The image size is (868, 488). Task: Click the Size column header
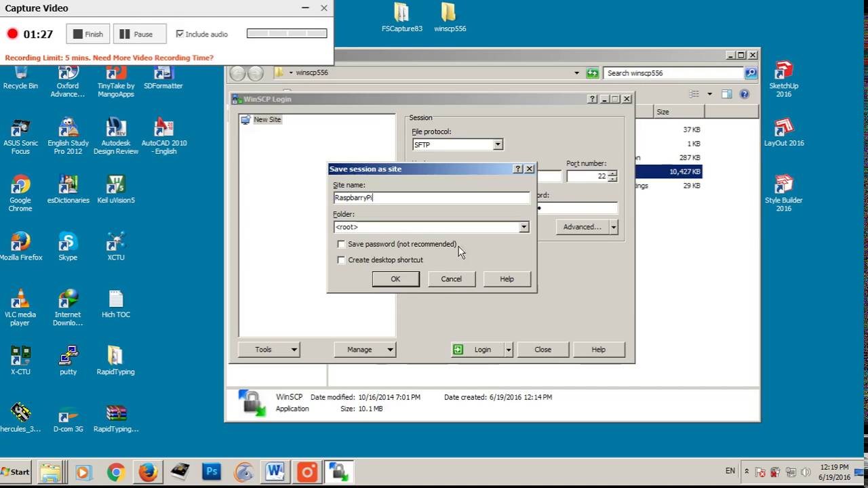click(679, 112)
